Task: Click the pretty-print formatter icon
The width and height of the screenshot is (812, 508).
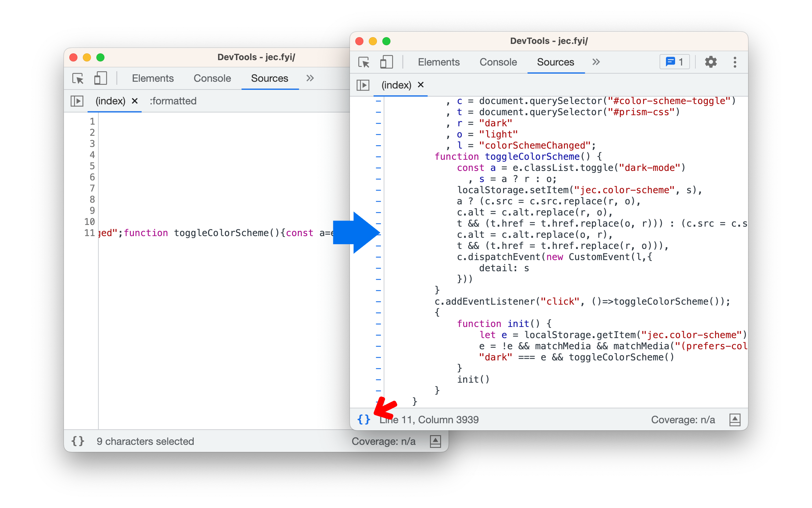Action: tap(363, 419)
